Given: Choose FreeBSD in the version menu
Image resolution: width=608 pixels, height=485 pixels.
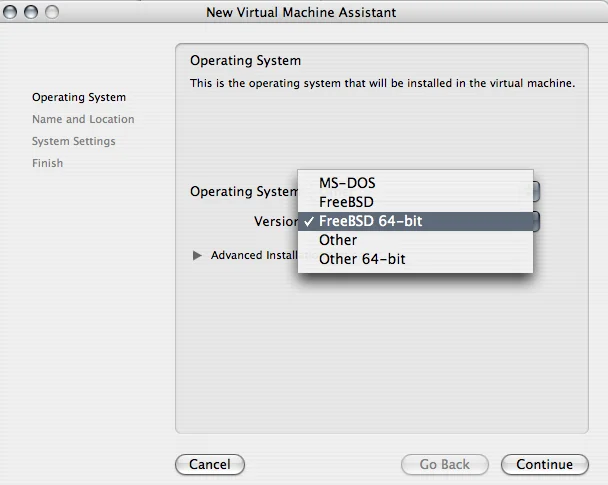Looking at the screenshot, I should click(346, 202).
